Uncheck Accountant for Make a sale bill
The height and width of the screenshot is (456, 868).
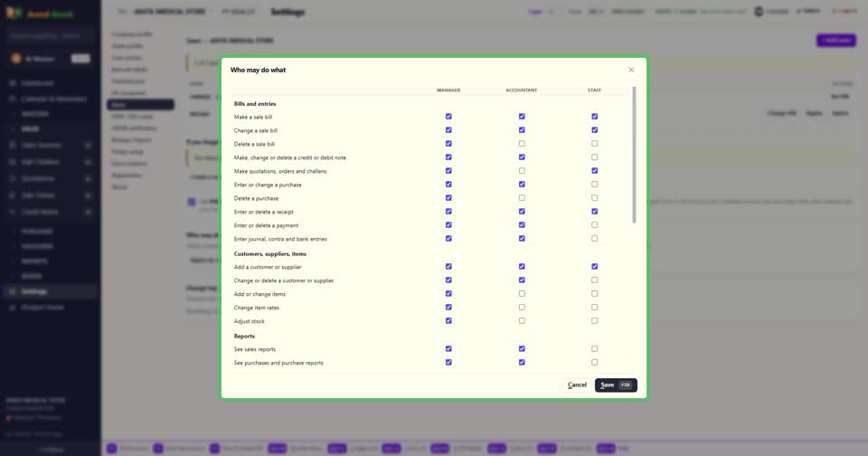coord(522,117)
